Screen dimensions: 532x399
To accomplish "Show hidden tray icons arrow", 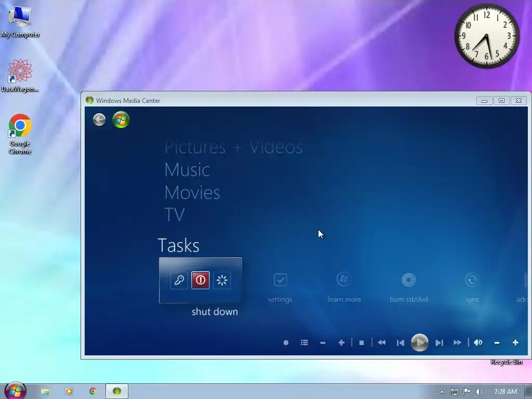I will (442, 392).
